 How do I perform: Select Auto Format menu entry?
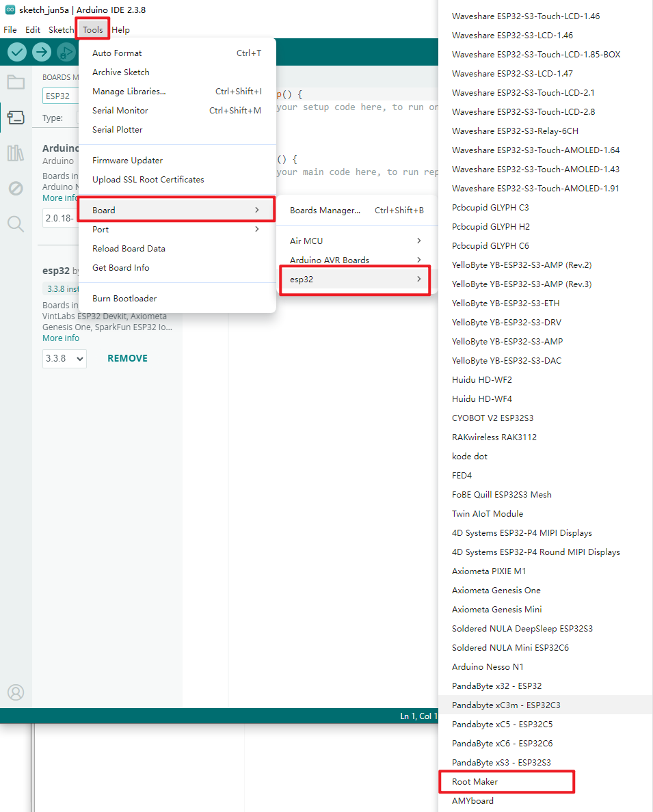pyautogui.click(x=176, y=53)
